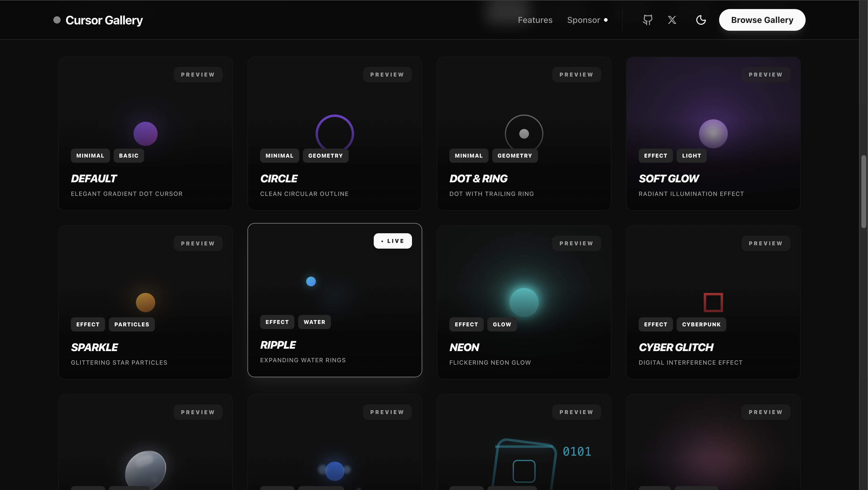Click 'Digital interference effect' description
868x490 pixels.
(690, 363)
